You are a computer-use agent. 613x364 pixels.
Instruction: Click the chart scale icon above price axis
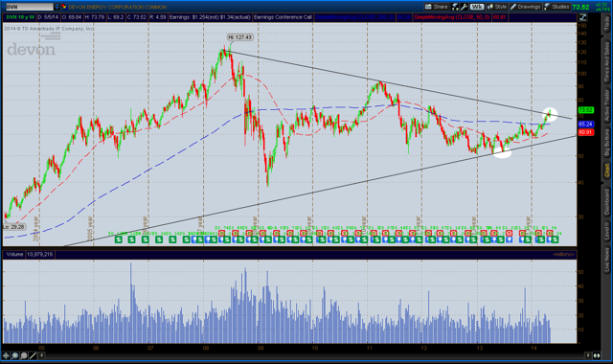[582, 17]
